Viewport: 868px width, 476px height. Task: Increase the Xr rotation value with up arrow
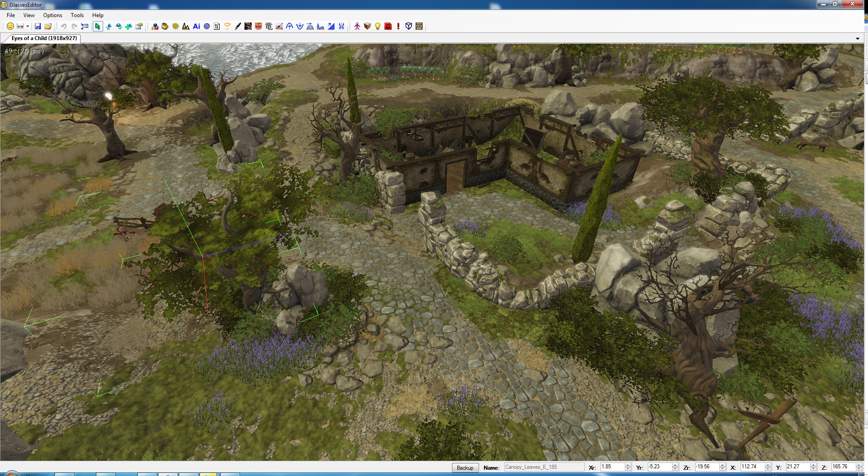pyautogui.click(x=628, y=465)
